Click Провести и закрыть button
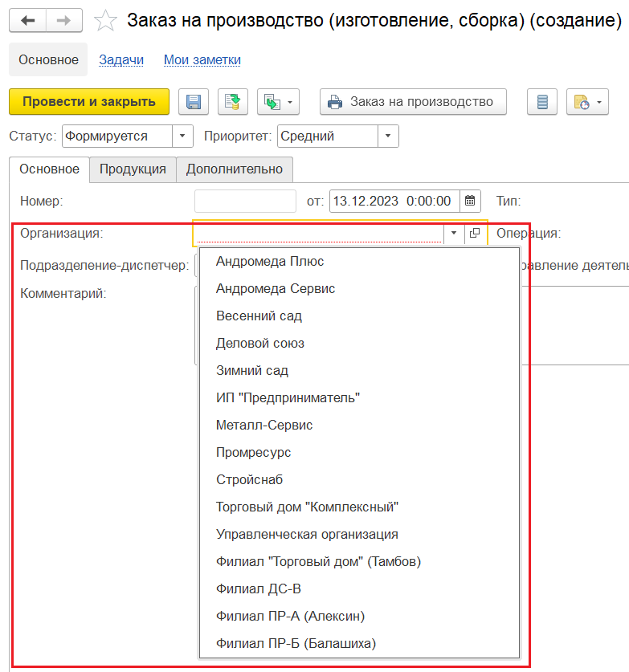629x672 pixels. click(x=89, y=102)
